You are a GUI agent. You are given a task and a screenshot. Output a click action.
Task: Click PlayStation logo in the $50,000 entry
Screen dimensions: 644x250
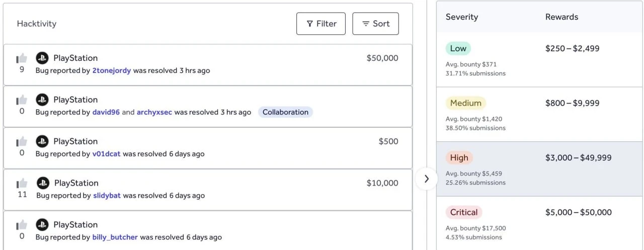[42, 58]
